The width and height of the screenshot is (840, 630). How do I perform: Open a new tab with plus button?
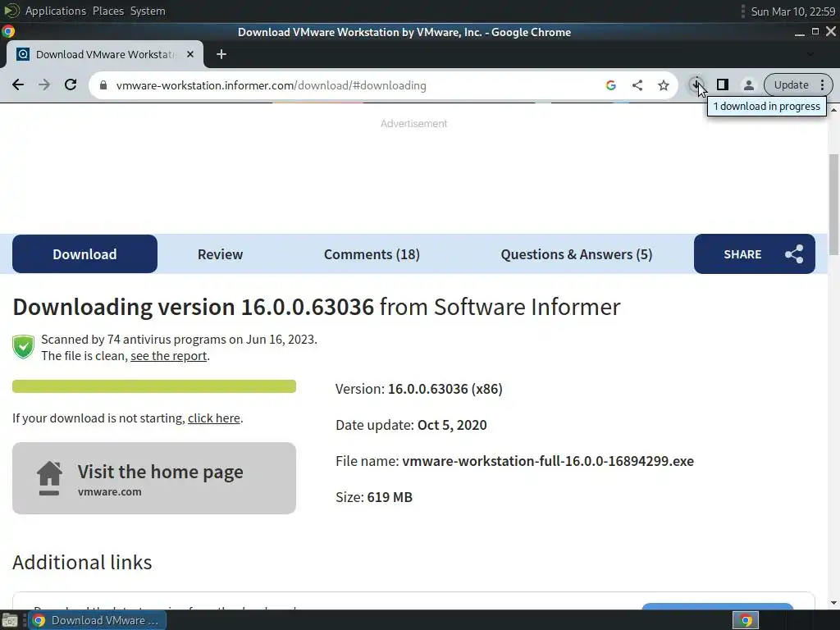pos(221,54)
